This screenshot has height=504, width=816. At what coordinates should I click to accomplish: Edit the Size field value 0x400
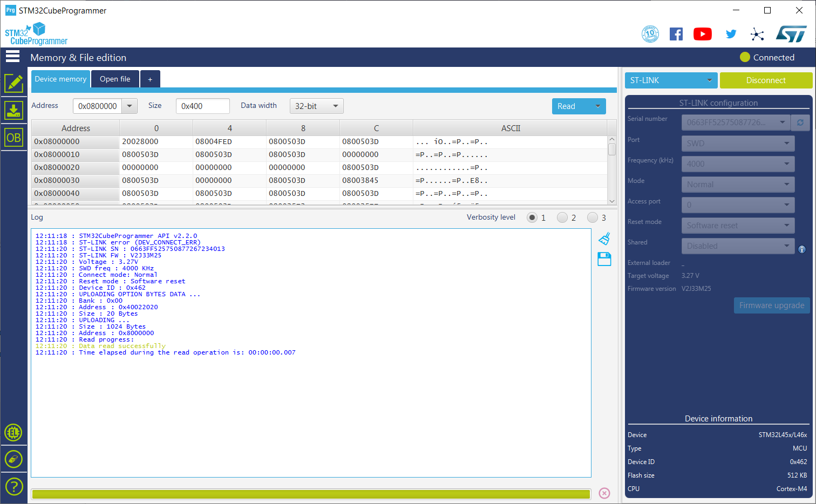(x=202, y=106)
